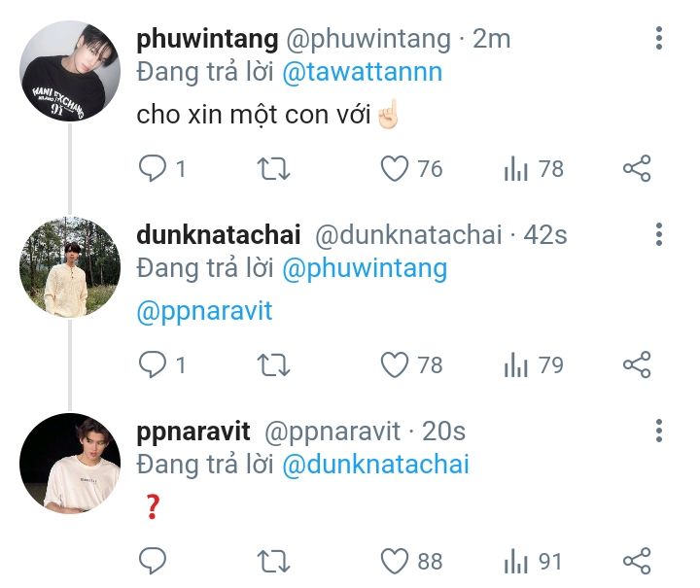
Task: View ppnaravit's tweet analytics showing 91
Action: [x=533, y=561]
